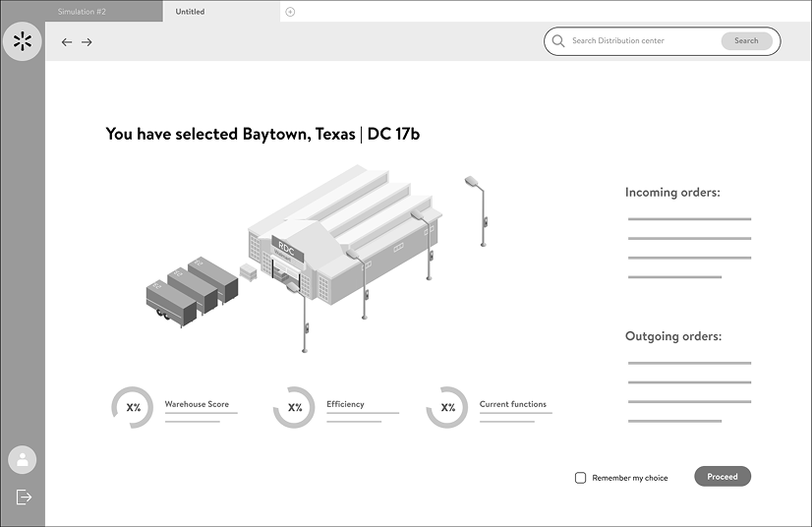Click the Proceed button

pyautogui.click(x=723, y=476)
